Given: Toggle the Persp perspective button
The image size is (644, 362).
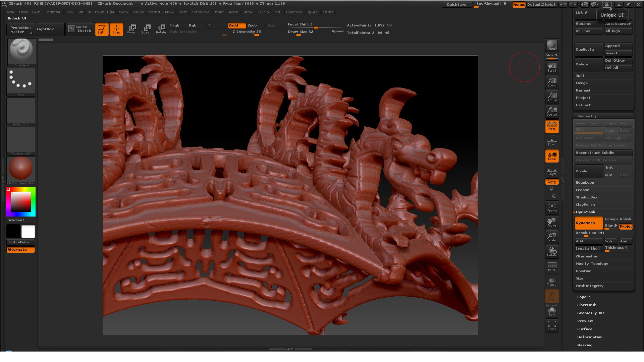Looking at the screenshot, I should click(x=552, y=126).
